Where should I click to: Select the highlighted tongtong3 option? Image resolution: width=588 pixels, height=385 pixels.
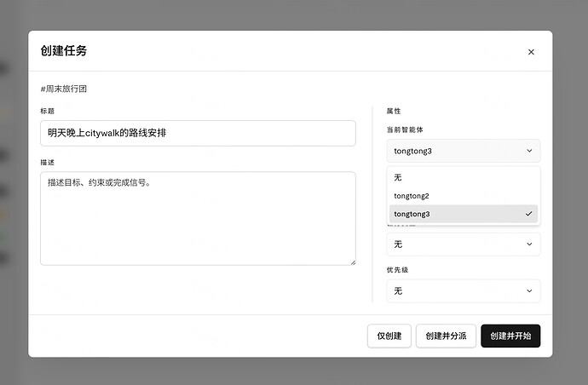(x=464, y=214)
